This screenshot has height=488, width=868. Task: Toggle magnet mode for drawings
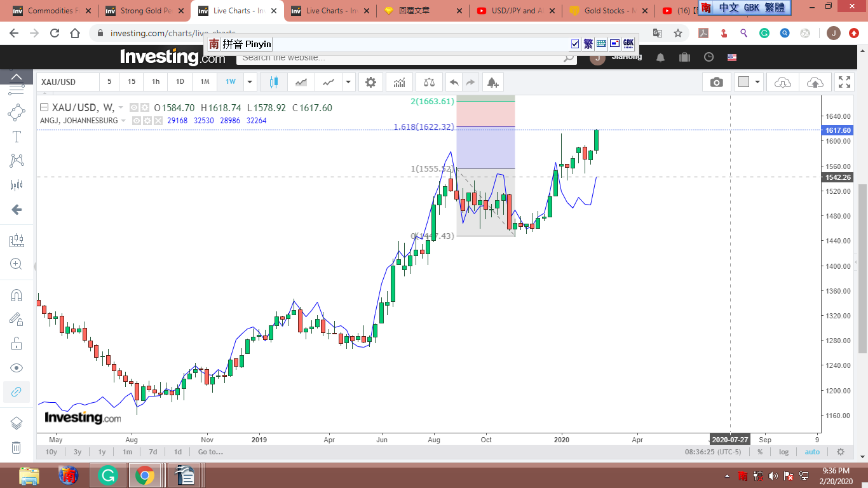click(x=17, y=295)
